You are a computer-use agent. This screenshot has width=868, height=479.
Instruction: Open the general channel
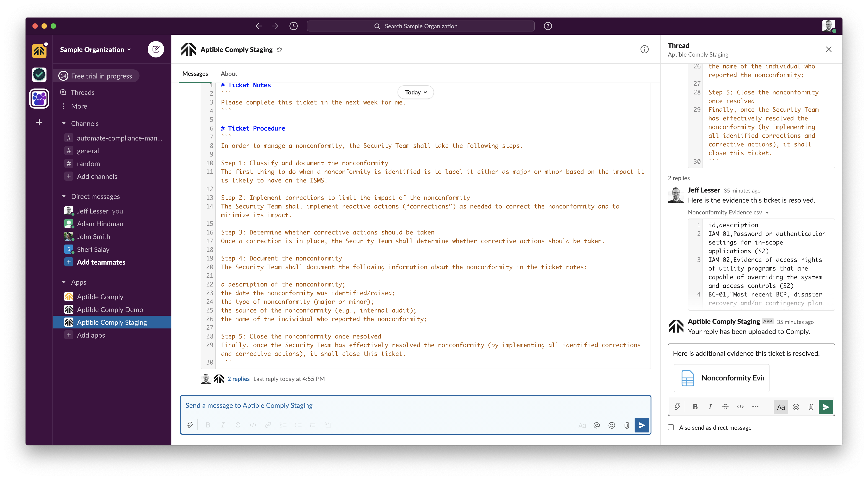[x=88, y=151]
